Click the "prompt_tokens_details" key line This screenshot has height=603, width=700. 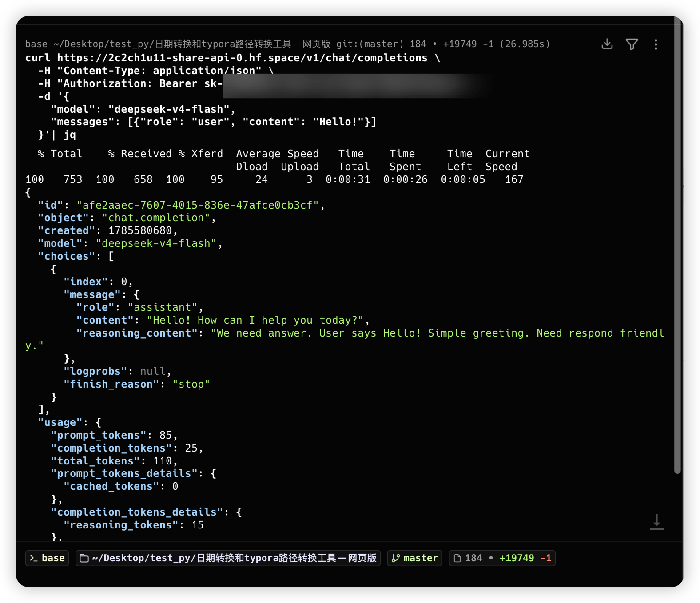[x=133, y=473]
